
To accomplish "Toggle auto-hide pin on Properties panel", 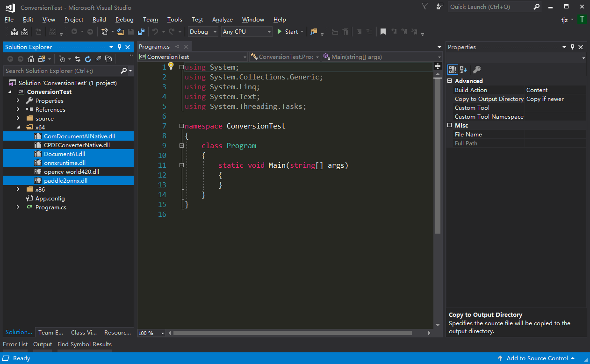I will [572, 47].
